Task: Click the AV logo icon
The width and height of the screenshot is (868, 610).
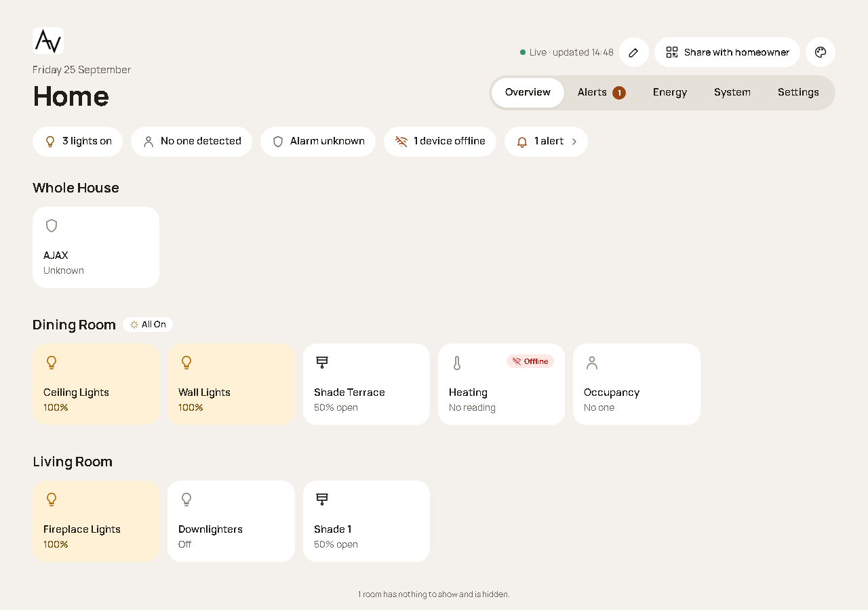Action: [48, 41]
